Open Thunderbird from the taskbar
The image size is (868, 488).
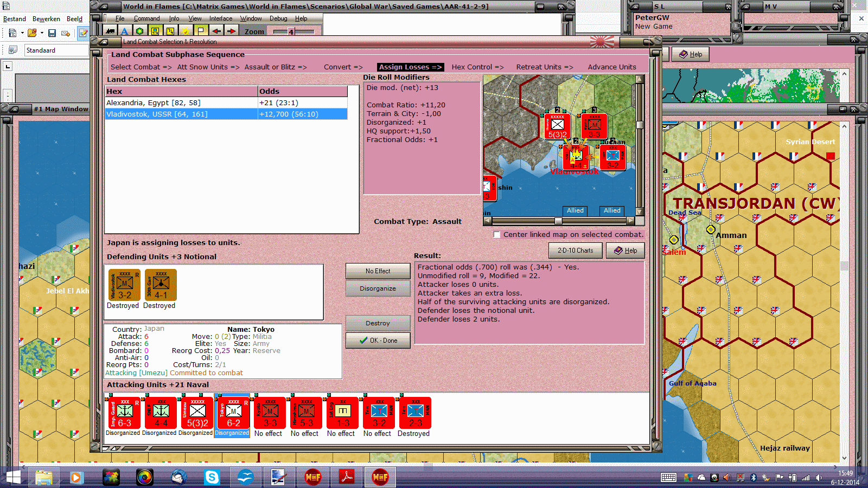(x=178, y=477)
